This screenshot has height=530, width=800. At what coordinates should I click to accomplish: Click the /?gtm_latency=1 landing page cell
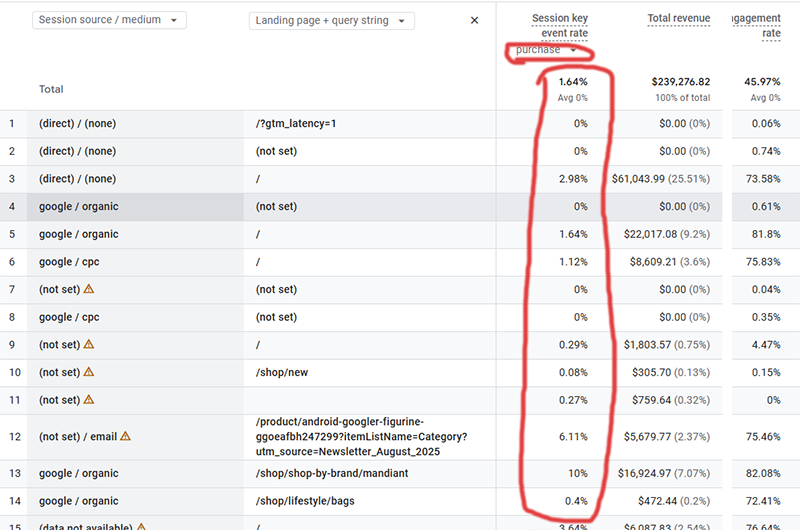(296, 123)
